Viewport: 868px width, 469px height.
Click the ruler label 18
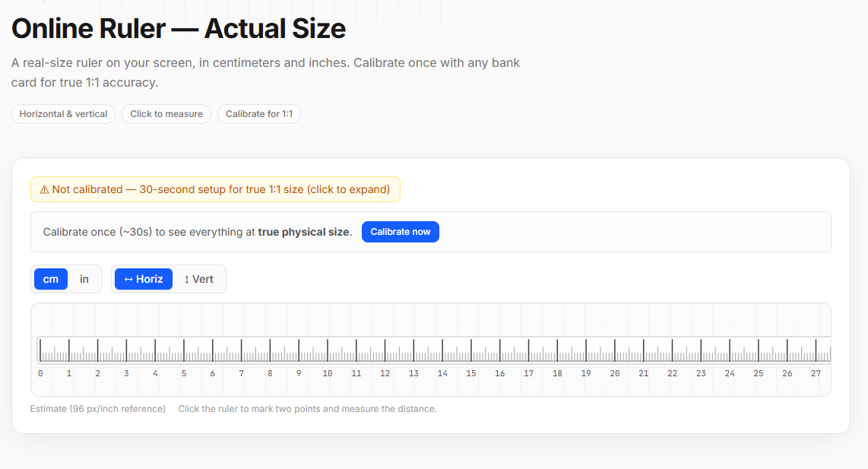point(557,374)
